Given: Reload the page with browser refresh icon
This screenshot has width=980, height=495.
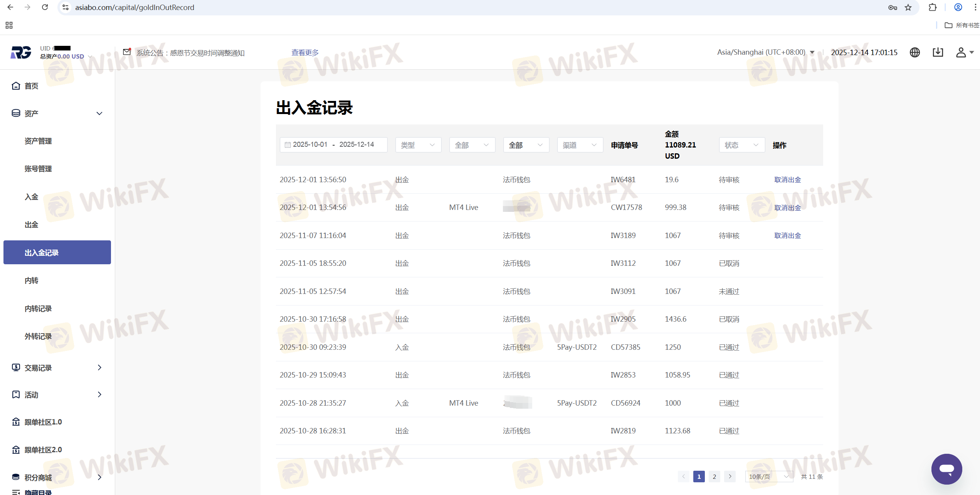Looking at the screenshot, I should tap(45, 7).
